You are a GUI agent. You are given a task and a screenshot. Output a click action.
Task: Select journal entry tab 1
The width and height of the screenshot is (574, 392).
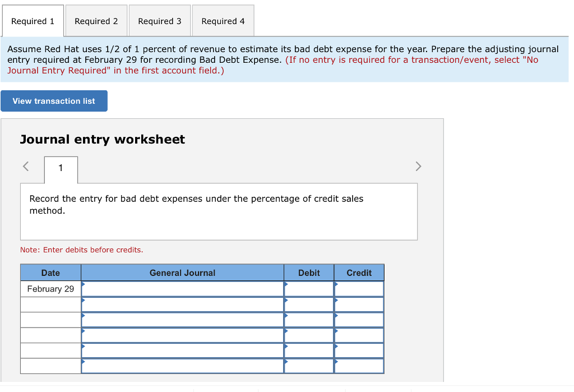[x=61, y=169]
